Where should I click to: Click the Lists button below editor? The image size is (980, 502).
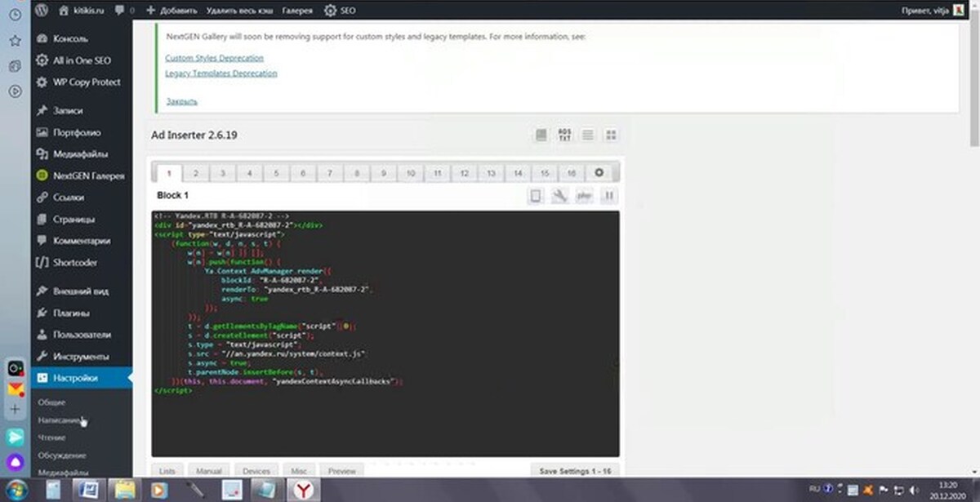167,471
